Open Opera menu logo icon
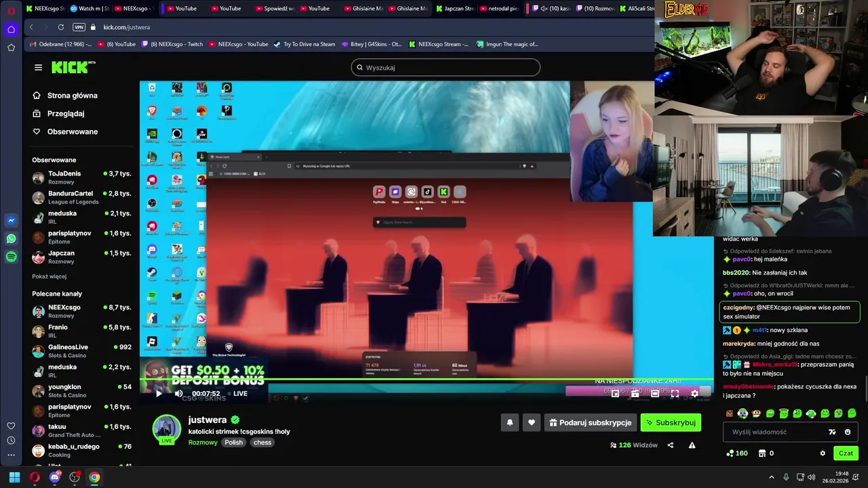The image size is (868, 488). [11, 11]
